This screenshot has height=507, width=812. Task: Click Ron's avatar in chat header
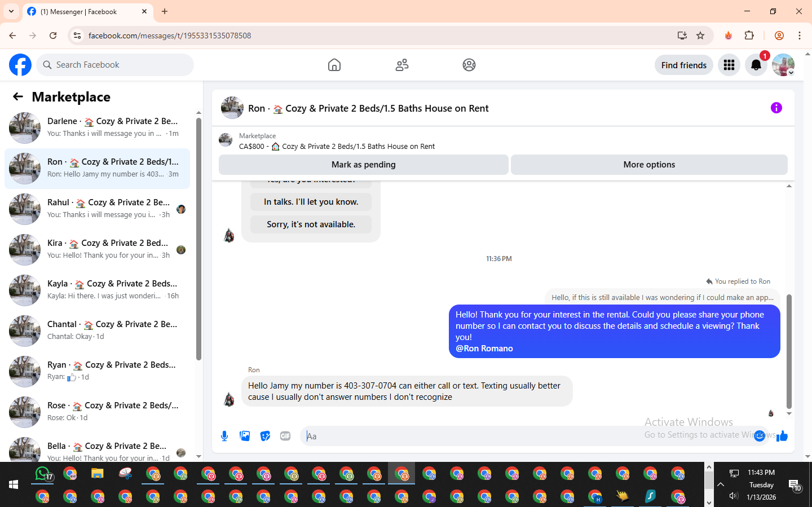pos(232,108)
